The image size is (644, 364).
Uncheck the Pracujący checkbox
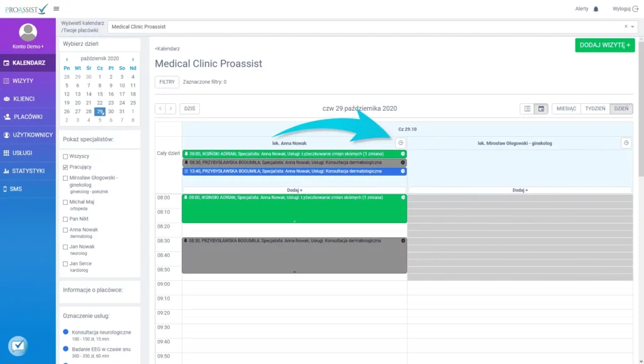point(65,167)
